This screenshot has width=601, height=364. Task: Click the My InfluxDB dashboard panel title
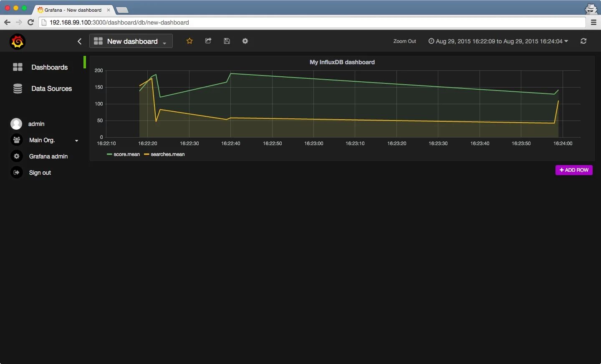(x=342, y=62)
